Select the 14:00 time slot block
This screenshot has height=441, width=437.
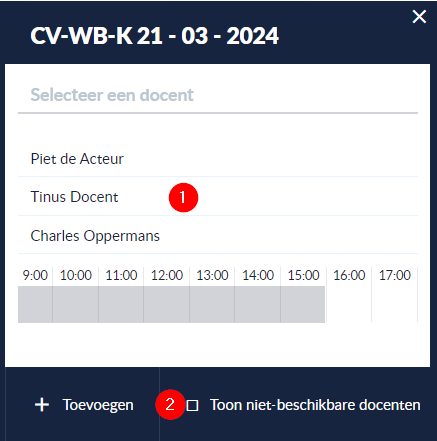pos(258,304)
